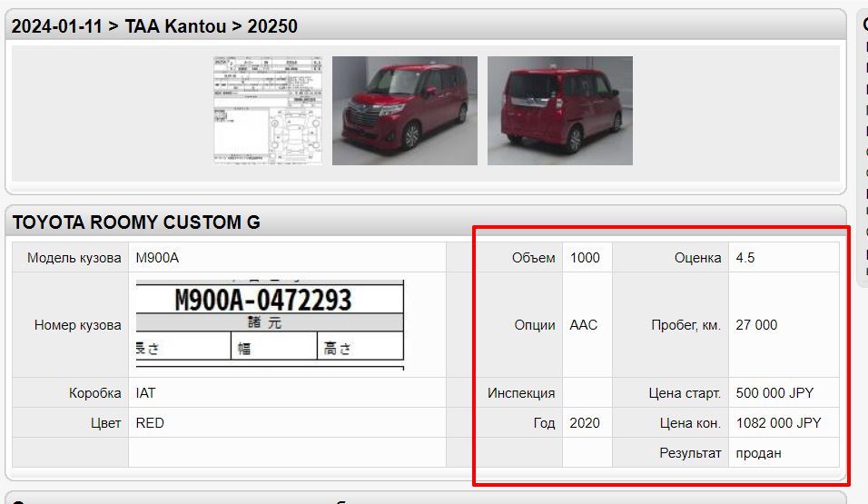Select the engine volume value '1000'
The height and width of the screenshot is (504, 868).
click(x=585, y=258)
